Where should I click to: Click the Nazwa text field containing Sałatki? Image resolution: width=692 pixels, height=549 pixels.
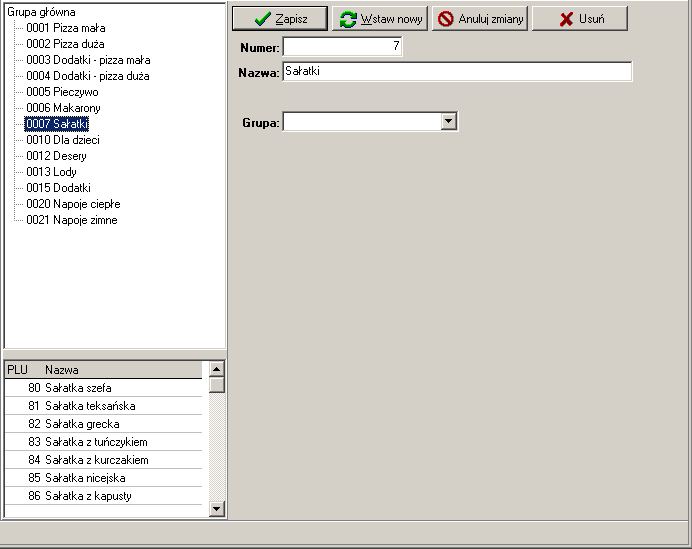(457, 71)
